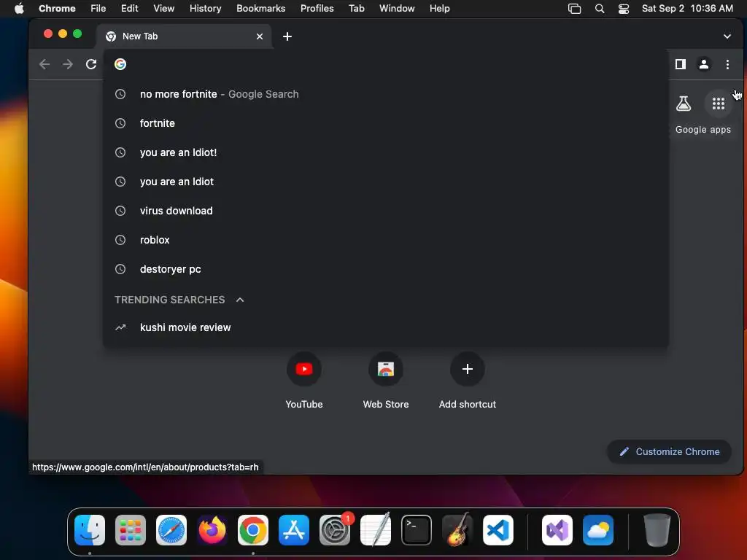This screenshot has width=747, height=560.
Task: Select the 'destoryer pc' suggestion
Action: (386, 269)
